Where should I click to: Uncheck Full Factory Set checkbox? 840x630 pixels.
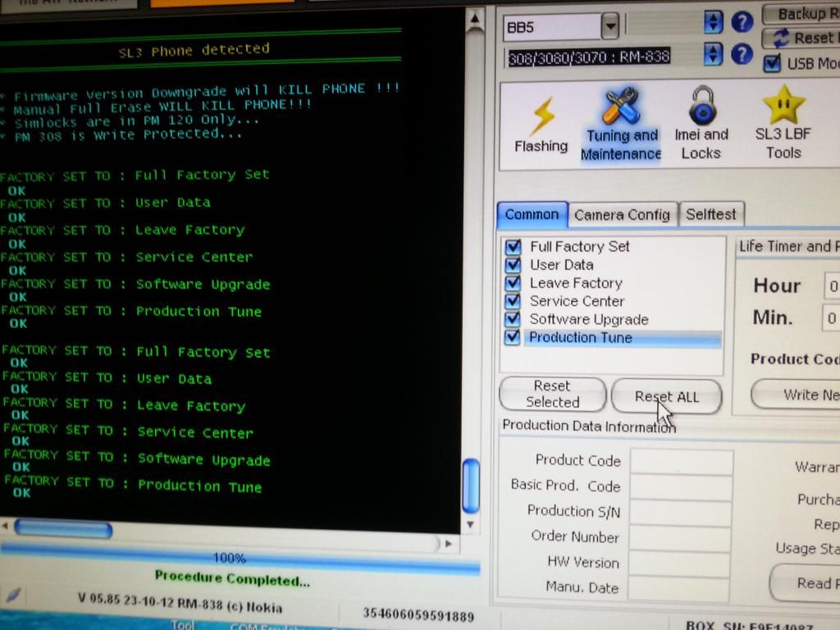point(514,246)
